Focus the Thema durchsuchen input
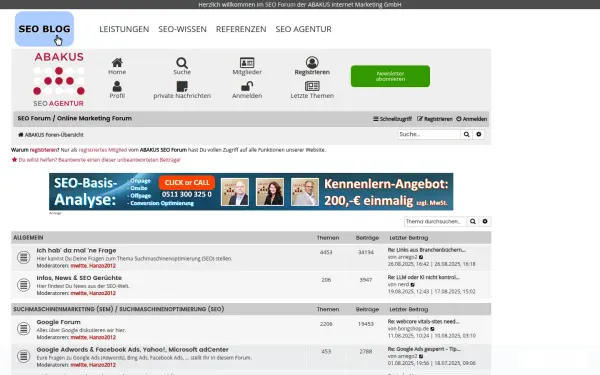This screenshot has height=375, width=600. [x=435, y=222]
